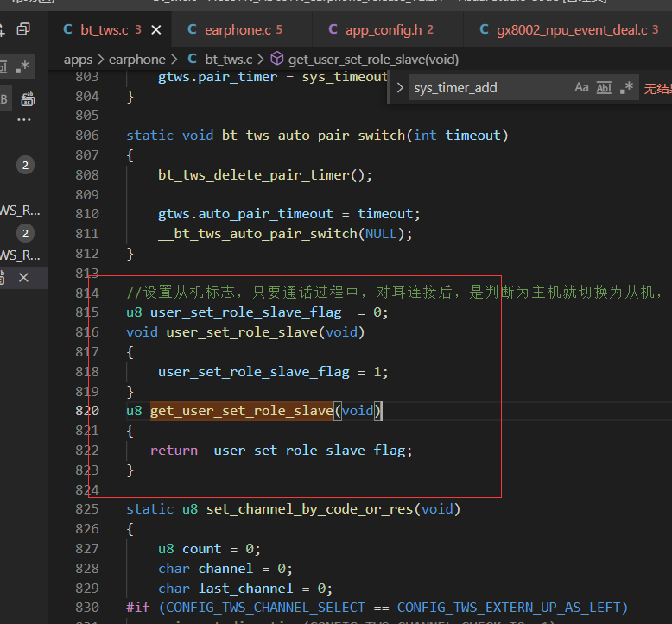Click bt_tws_delete_pair_timer call on line 808
Image resolution: width=672 pixels, height=624 pixels.
pos(254,175)
